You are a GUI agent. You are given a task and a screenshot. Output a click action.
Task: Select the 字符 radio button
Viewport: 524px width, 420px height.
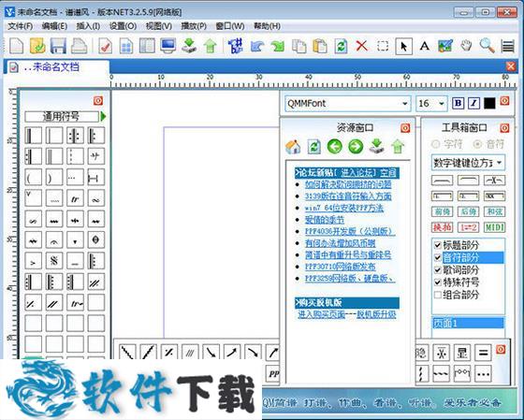(x=435, y=144)
